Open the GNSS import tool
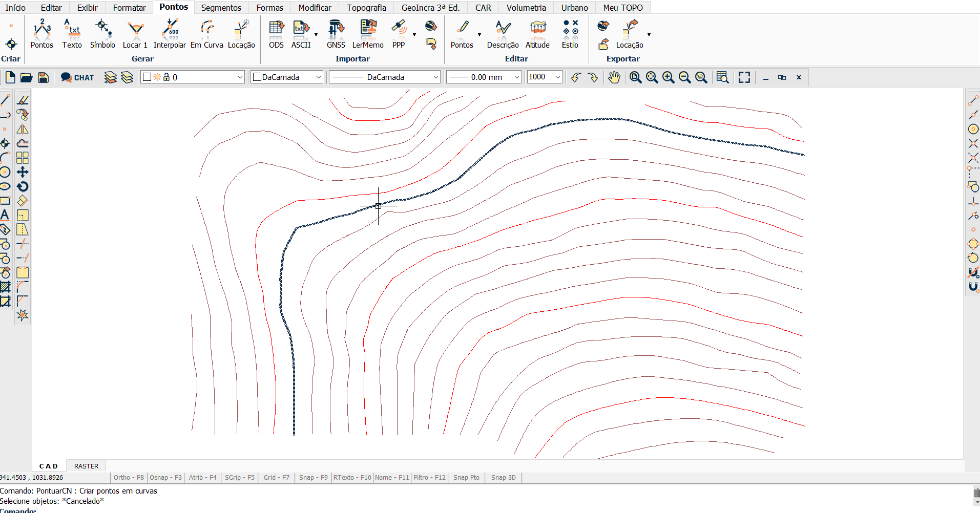This screenshot has height=513, width=980. coord(336,34)
